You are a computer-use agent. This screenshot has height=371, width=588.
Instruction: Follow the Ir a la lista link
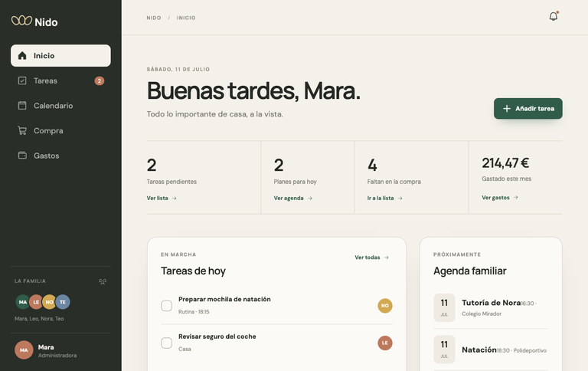click(385, 198)
